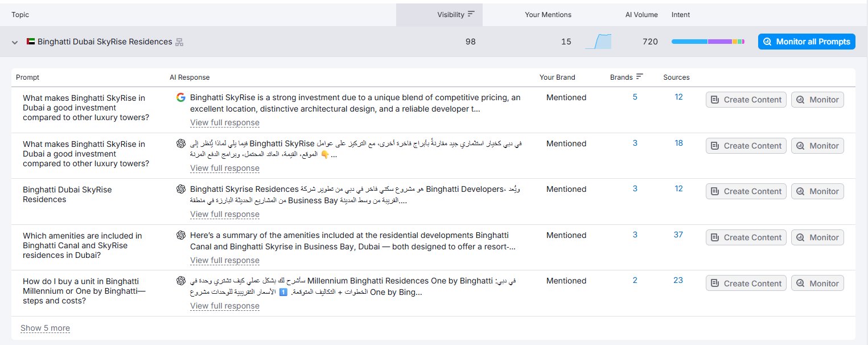
Task: Open the sources count 18
Action: pyautogui.click(x=678, y=143)
